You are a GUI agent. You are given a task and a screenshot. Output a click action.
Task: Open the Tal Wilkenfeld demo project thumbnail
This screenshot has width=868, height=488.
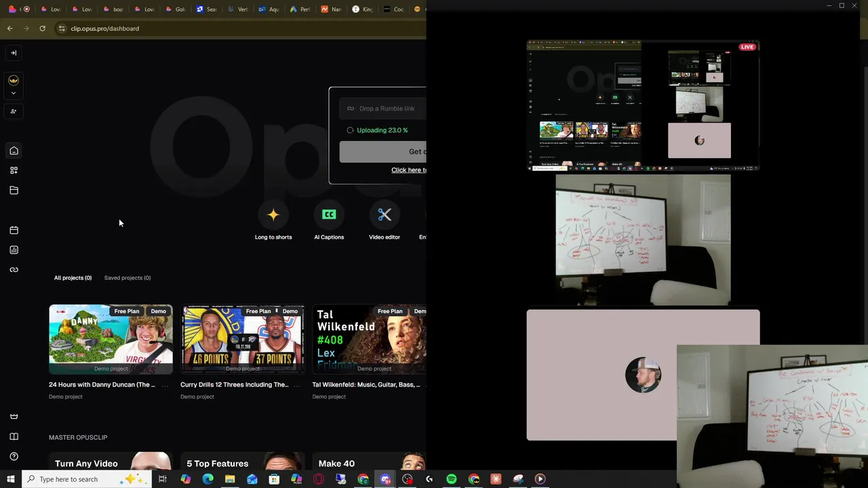pyautogui.click(x=369, y=340)
